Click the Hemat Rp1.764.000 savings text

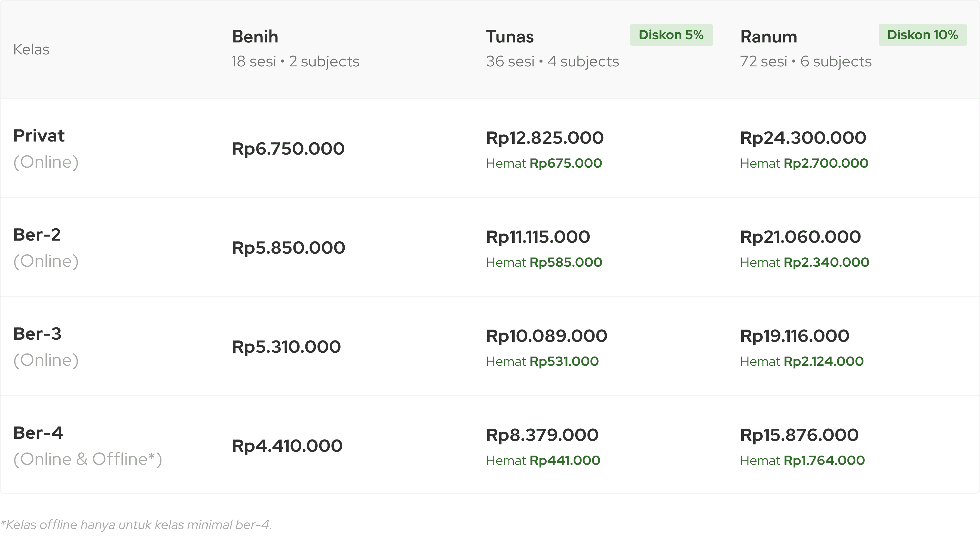click(x=802, y=460)
